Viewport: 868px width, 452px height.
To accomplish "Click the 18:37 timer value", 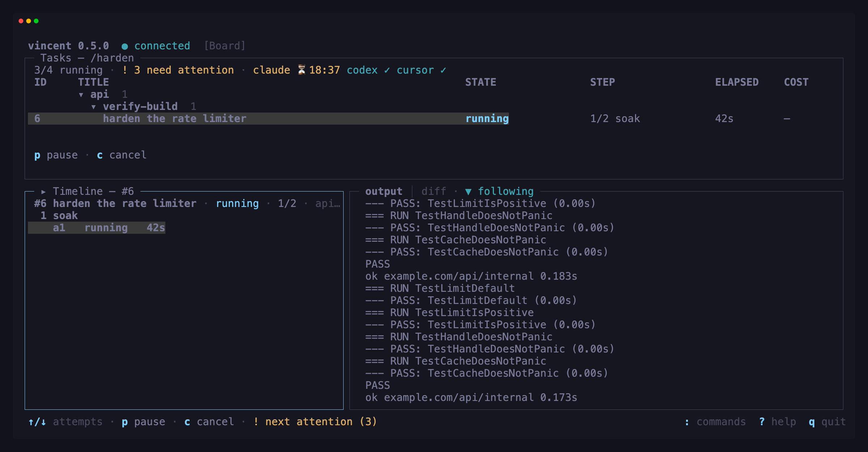I will pyautogui.click(x=324, y=70).
